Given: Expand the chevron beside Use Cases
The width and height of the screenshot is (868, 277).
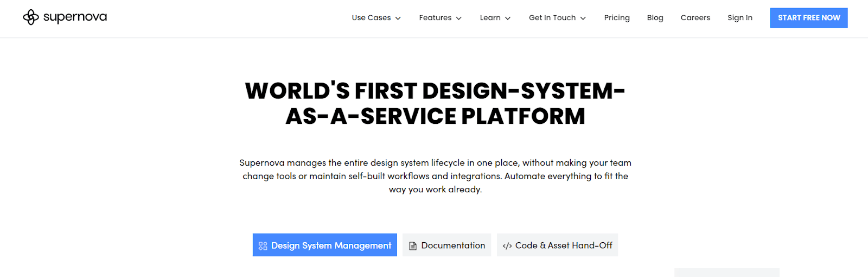Looking at the screenshot, I should click(x=398, y=18).
